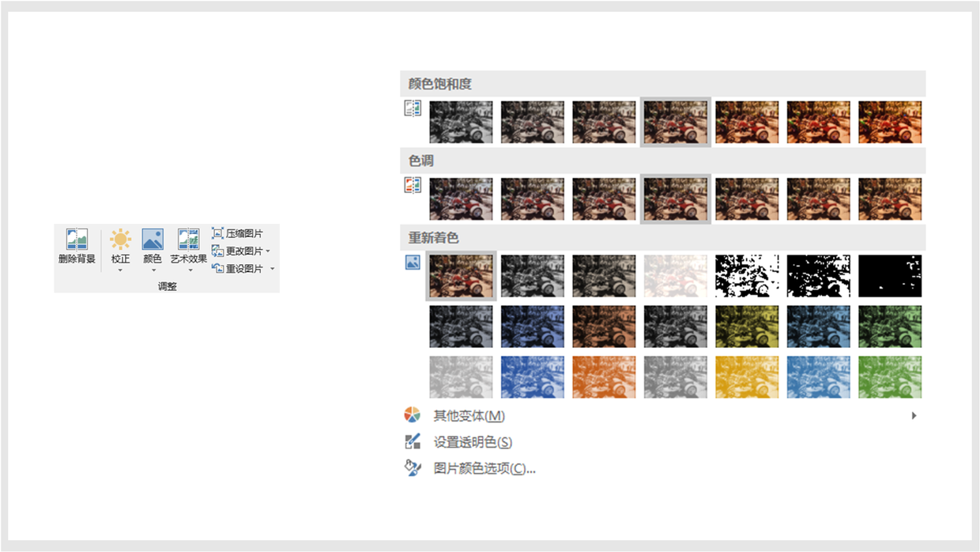Select the black-and-white 50% recolor thumbnail
Image resolution: width=980 pixels, height=552 pixels.
(819, 275)
